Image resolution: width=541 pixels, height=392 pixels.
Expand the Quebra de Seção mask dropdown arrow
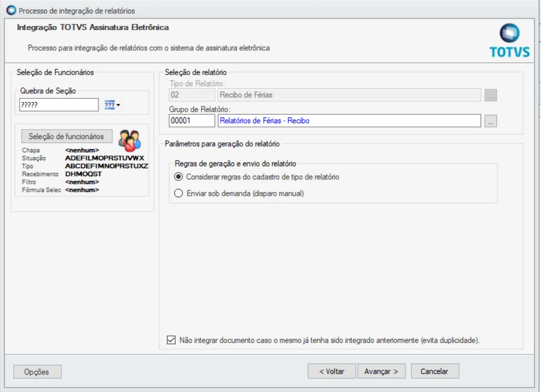pyautogui.click(x=118, y=105)
